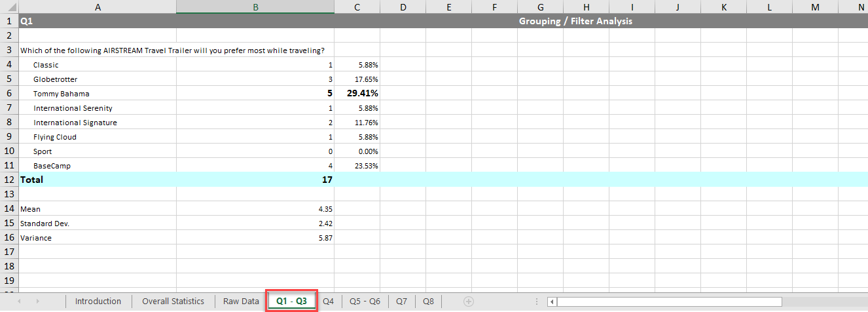
Task: Select row 12 header
Action: [9, 180]
